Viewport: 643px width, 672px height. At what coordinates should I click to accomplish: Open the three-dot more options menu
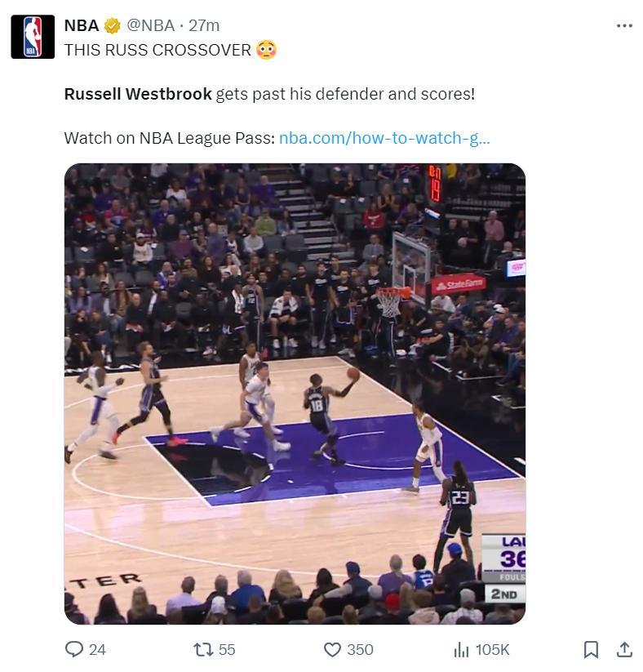point(624,25)
